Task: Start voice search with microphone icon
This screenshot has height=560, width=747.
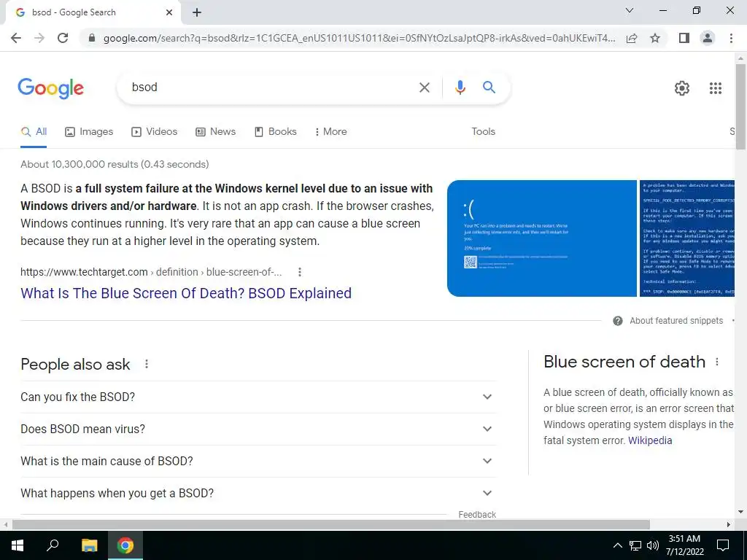Action: (x=460, y=87)
